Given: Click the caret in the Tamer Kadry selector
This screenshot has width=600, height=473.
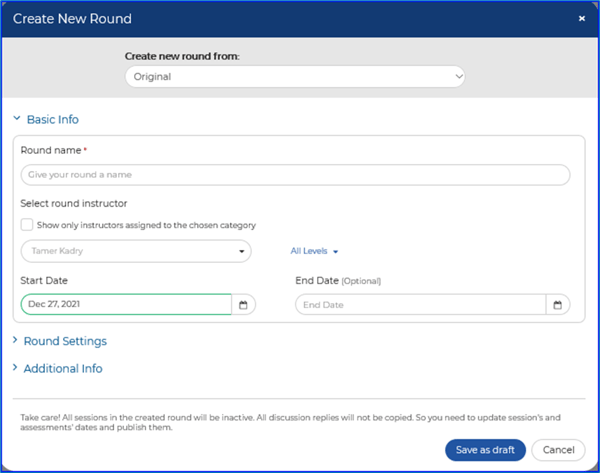Looking at the screenshot, I should 241,251.
